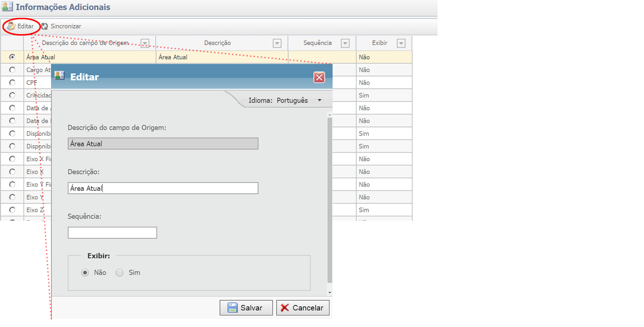Viewport: 644px width, 327px height.
Task: Open the Descrição column filter dropdown
Action: tap(277, 43)
